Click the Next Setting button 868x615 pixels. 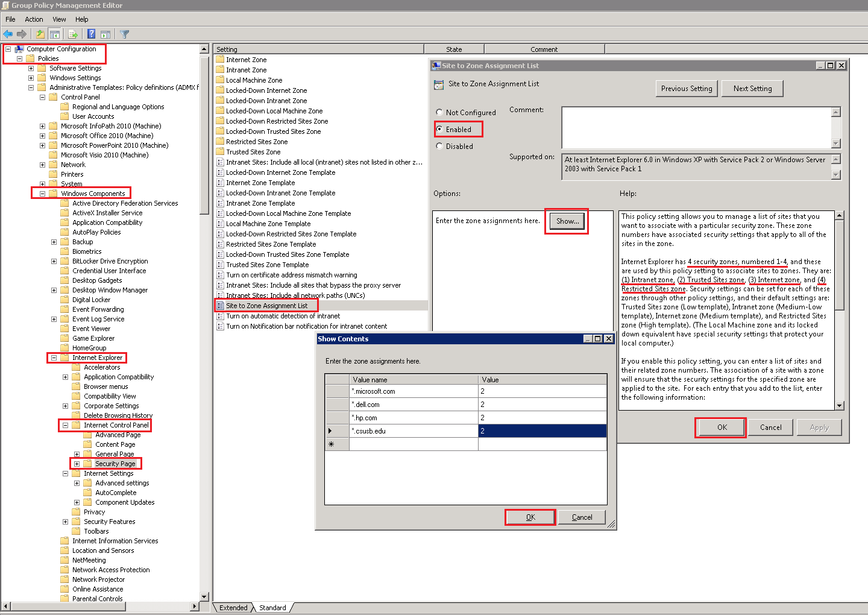pyautogui.click(x=752, y=89)
